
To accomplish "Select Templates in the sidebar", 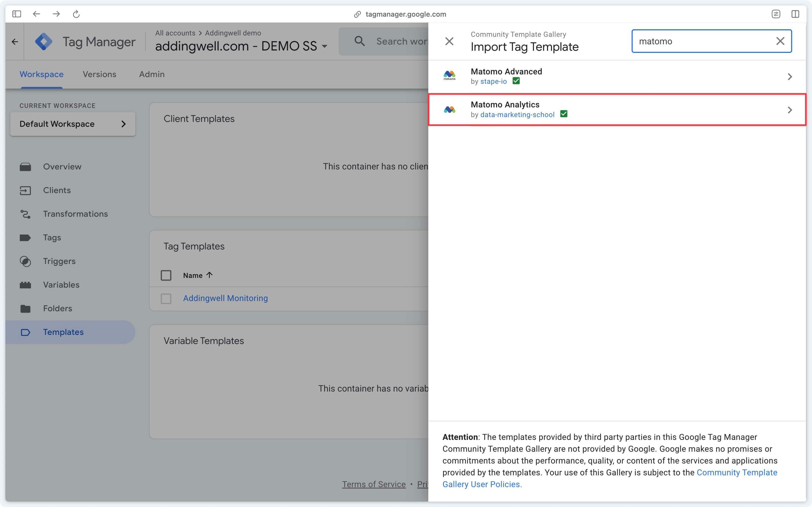I will click(70, 332).
